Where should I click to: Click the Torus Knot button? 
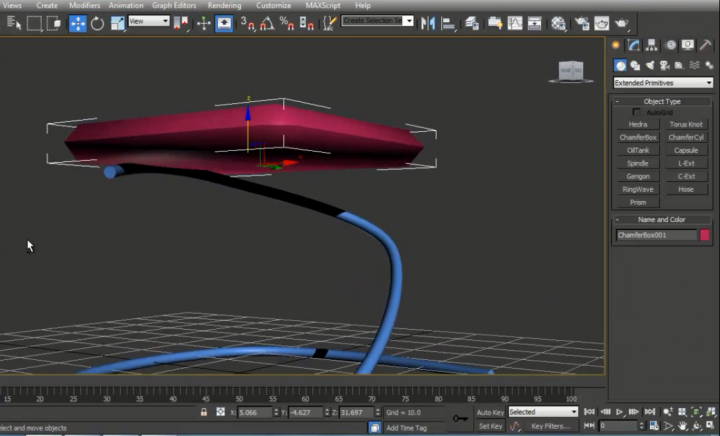(686, 124)
